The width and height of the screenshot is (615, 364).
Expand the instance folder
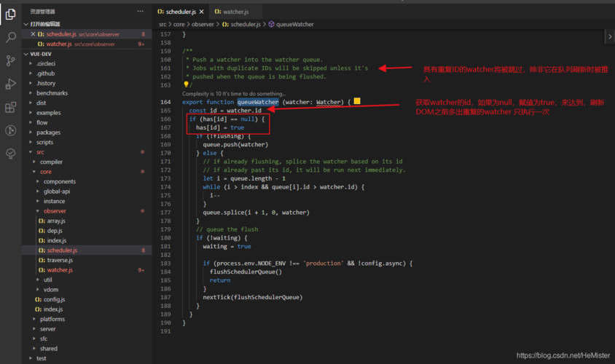(x=54, y=201)
